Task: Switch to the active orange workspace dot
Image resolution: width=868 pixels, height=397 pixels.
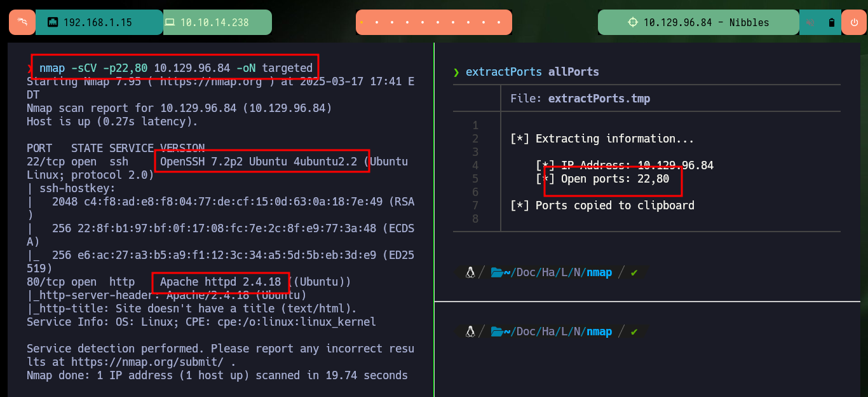Action: click(362, 22)
